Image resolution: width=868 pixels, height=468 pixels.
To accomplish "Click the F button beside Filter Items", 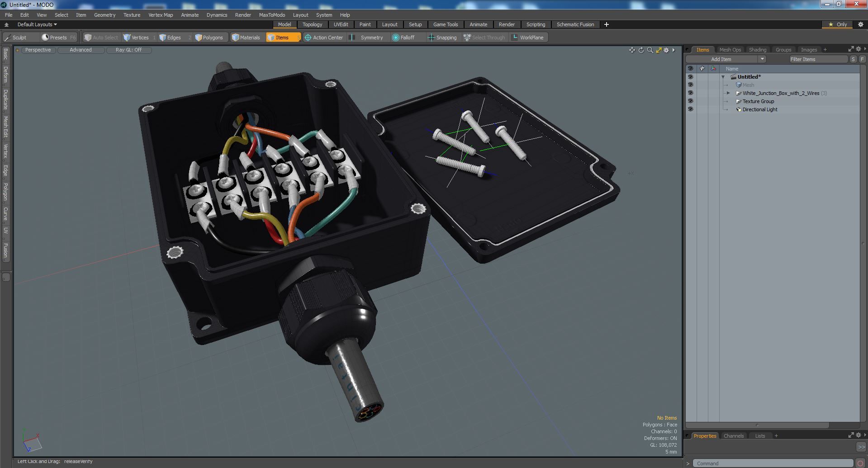I will 862,59.
